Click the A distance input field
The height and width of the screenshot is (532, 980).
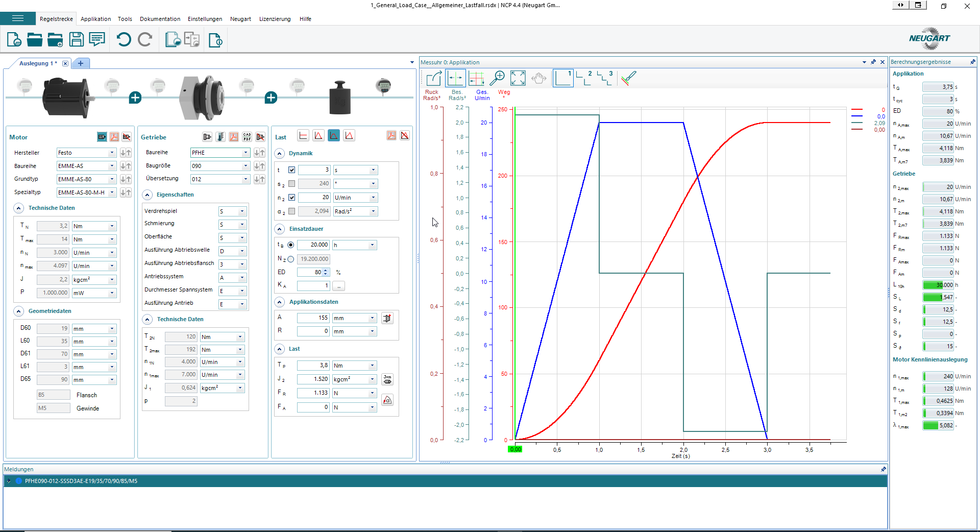tap(313, 318)
